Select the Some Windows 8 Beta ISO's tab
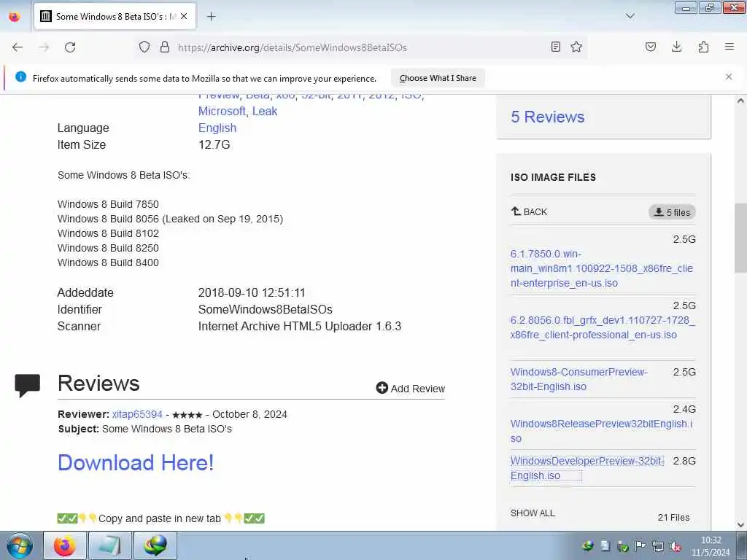The height and width of the screenshot is (560, 747). [115, 17]
